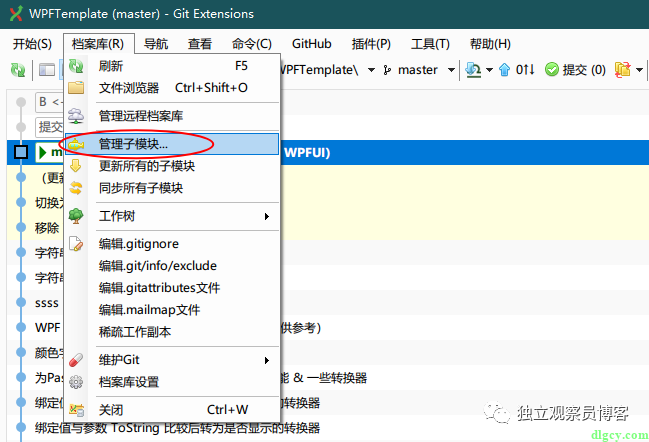
Task: Select 管理远程档案库 menu entry
Action: click(172, 116)
